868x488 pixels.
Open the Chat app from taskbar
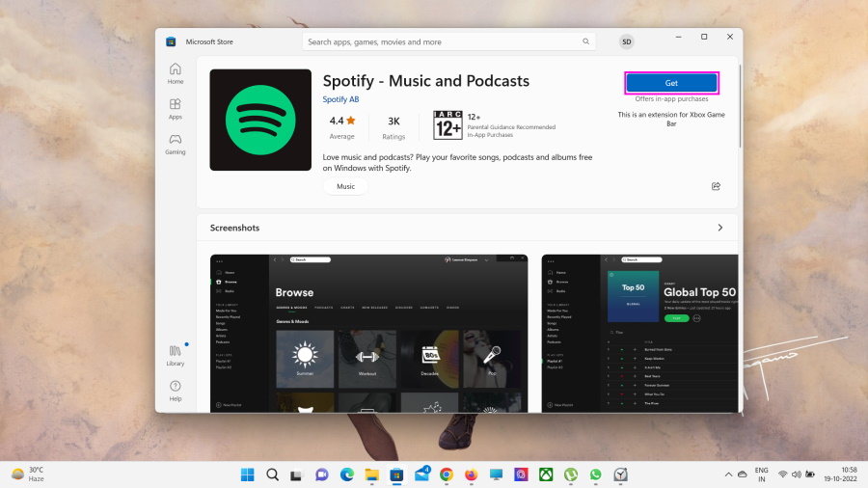(321, 474)
